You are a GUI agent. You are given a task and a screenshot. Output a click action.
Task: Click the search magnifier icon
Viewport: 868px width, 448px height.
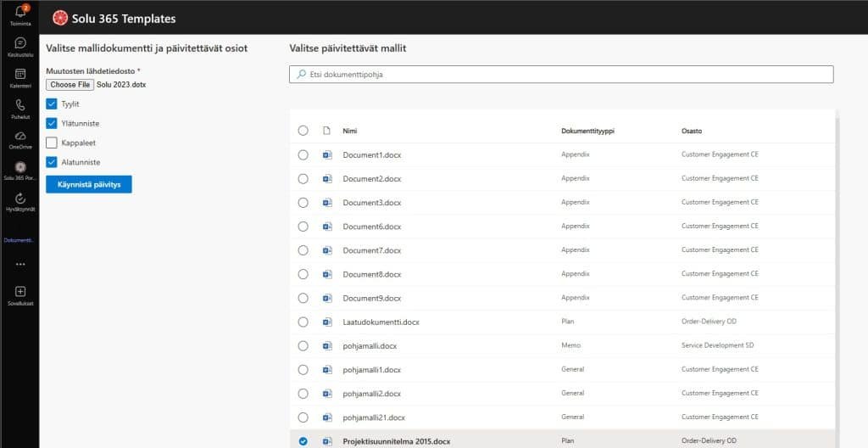[x=301, y=74]
